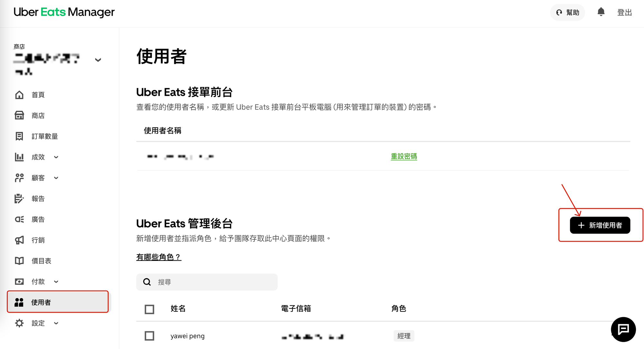Open 價目表 via the menu book icon
Viewport: 644px width, 349px height.
click(19, 261)
